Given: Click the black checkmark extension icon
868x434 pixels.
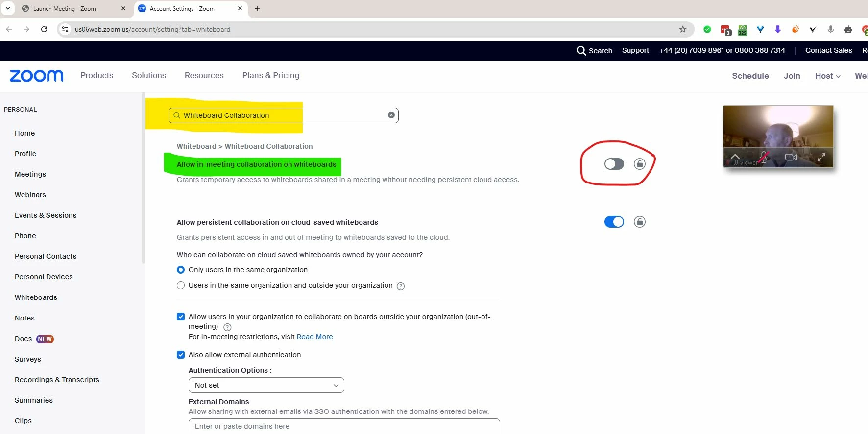Looking at the screenshot, I should pyautogui.click(x=813, y=29).
